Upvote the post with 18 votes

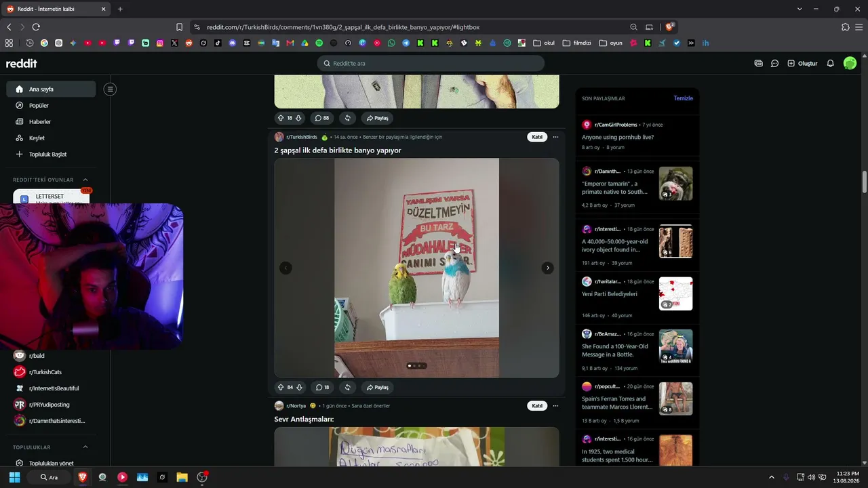281,118
